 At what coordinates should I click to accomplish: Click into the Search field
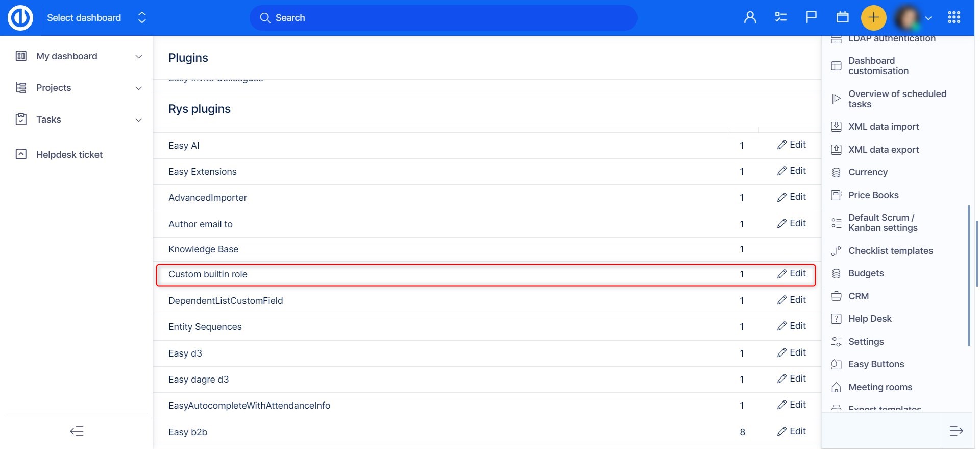(443, 18)
